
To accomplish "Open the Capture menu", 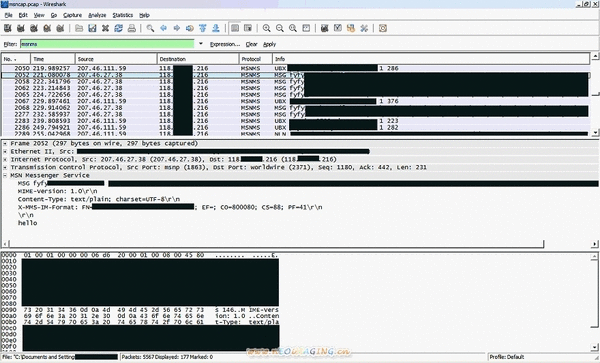I will click(x=72, y=15).
